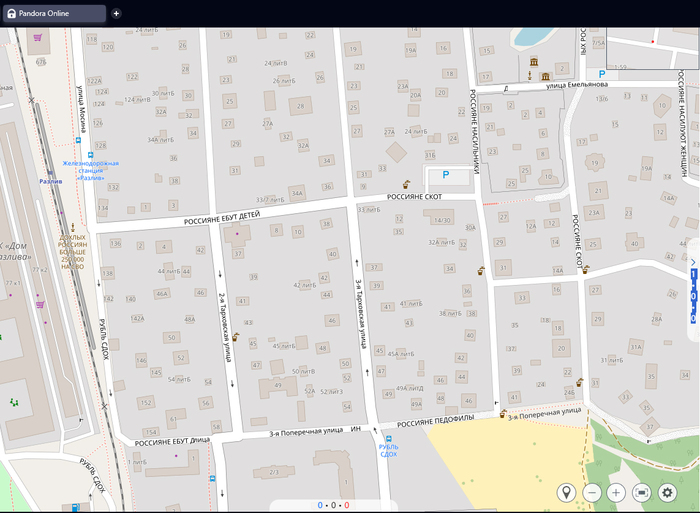Viewport: 700px width, 513px height.
Task: Click the memorial icon near the railway tracks
Action: [73, 227]
